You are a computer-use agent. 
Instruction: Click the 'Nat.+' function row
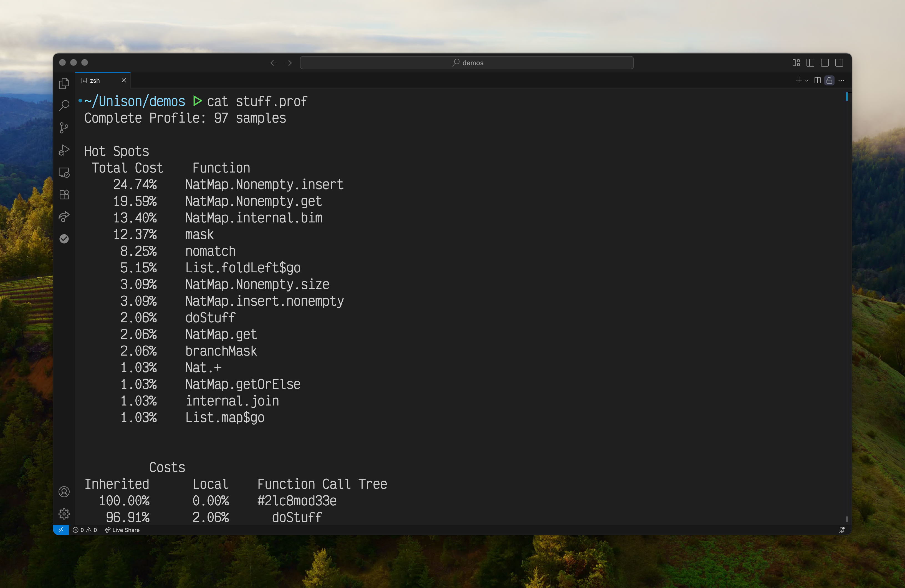(x=203, y=368)
